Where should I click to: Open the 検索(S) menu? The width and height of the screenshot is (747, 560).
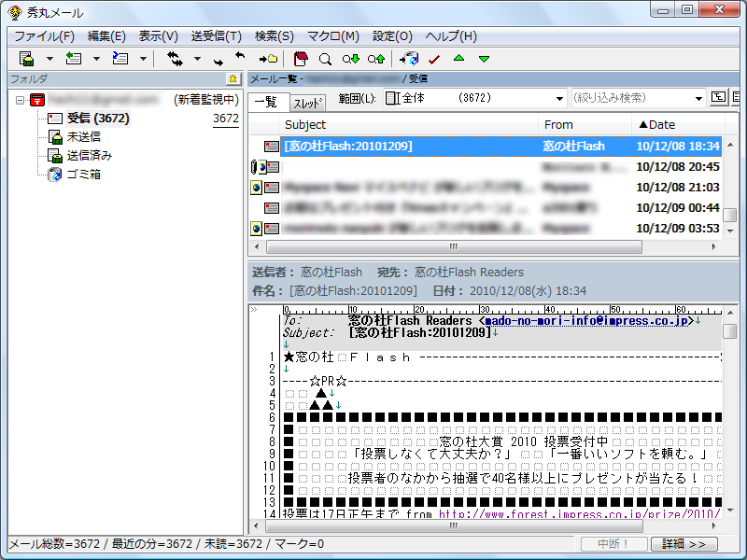coord(274,36)
